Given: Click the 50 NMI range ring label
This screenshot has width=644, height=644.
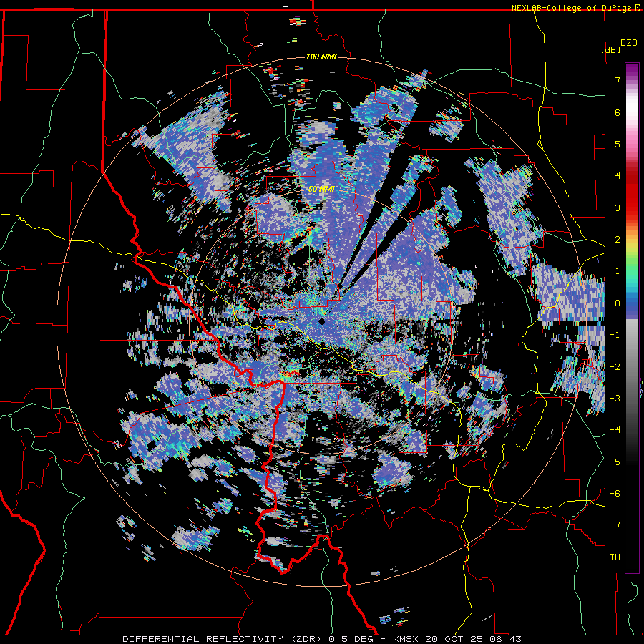Looking at the screenshot, I should pos(321,189).
